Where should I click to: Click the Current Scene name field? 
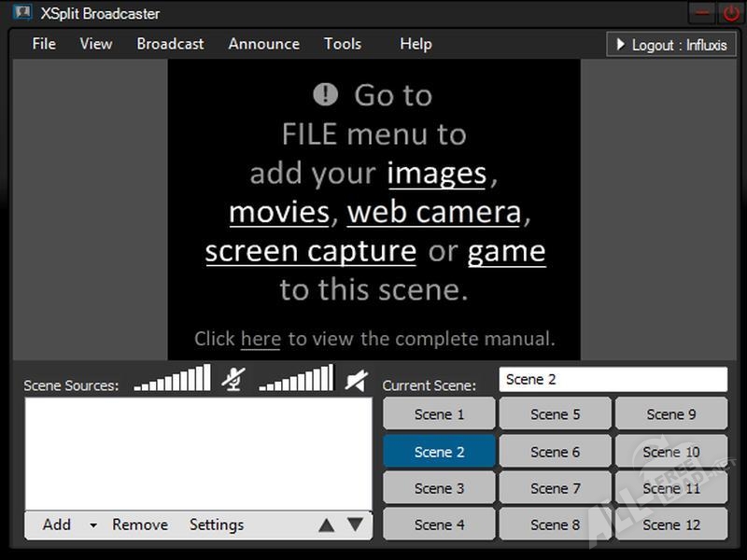click(613, 380)
